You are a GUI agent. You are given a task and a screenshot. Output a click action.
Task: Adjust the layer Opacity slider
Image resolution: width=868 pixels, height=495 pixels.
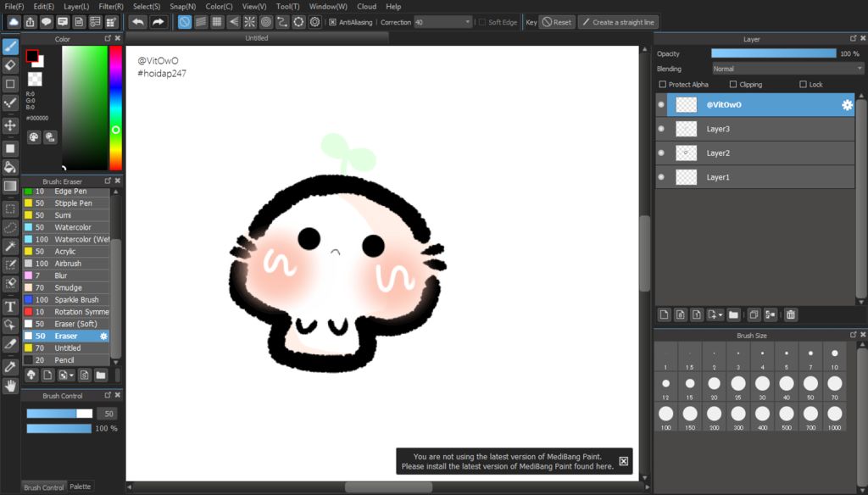[x=773, y=53]
